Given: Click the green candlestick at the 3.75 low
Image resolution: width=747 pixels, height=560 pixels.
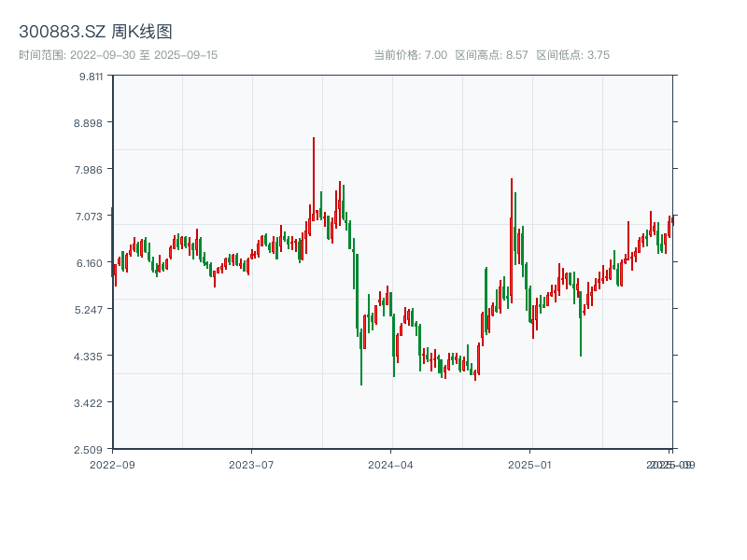Looking at the screenshot, I should pos(361,357).
